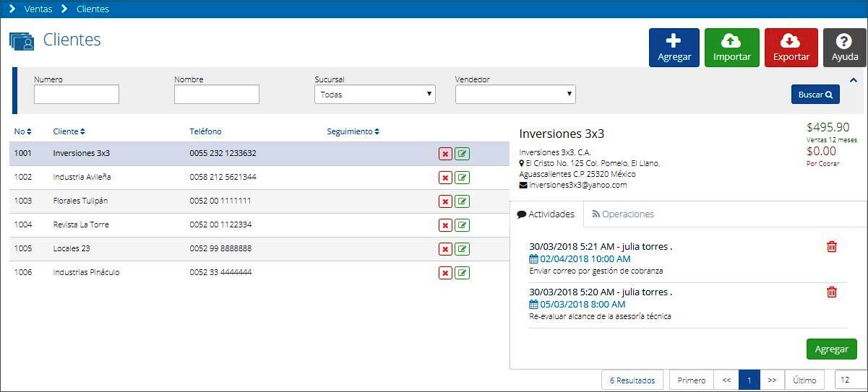Go to Ventas breadcrumb
This screenshot has height=392, width=868.
click(x=38, y=9)
